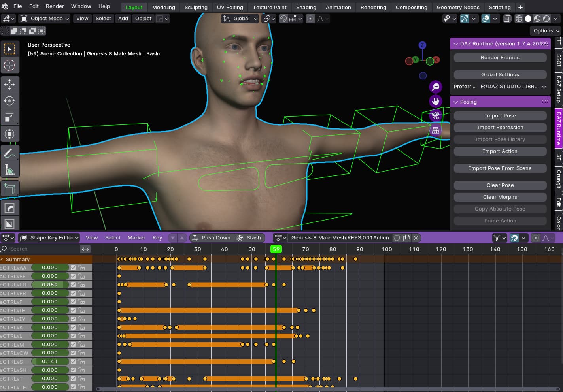Lock the eCTRLvAA channel
This screenshot has height=392, width=563.
81,268
